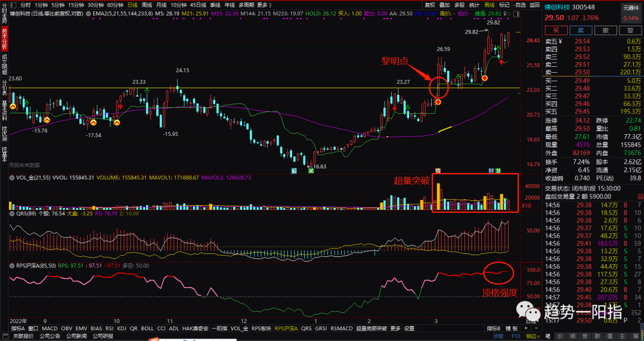
Task: Open the 统计 statistics tool
Action: point(475,5)
